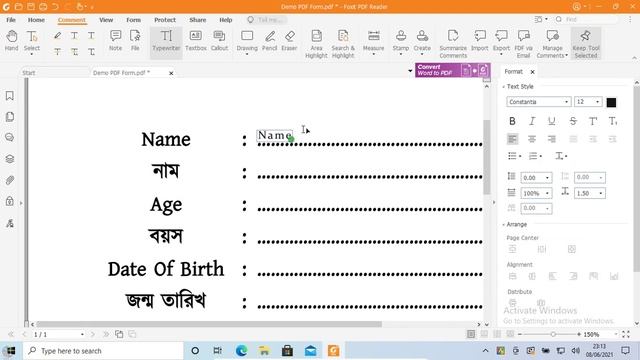
Task: Select the Pencil tool
Action: pyautogui.click(x=269, y=40)
